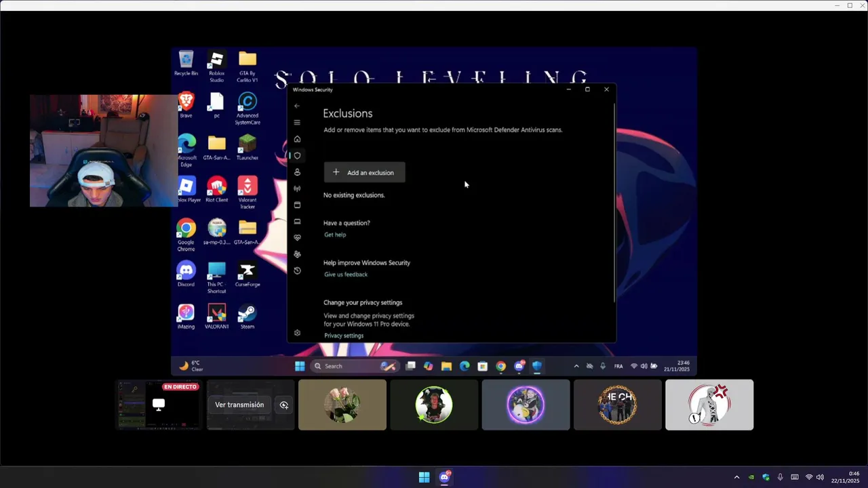The image size is (868, 488).
Task: Open the Windows Security hamburger navigation menu
Action: pos(297,123)
